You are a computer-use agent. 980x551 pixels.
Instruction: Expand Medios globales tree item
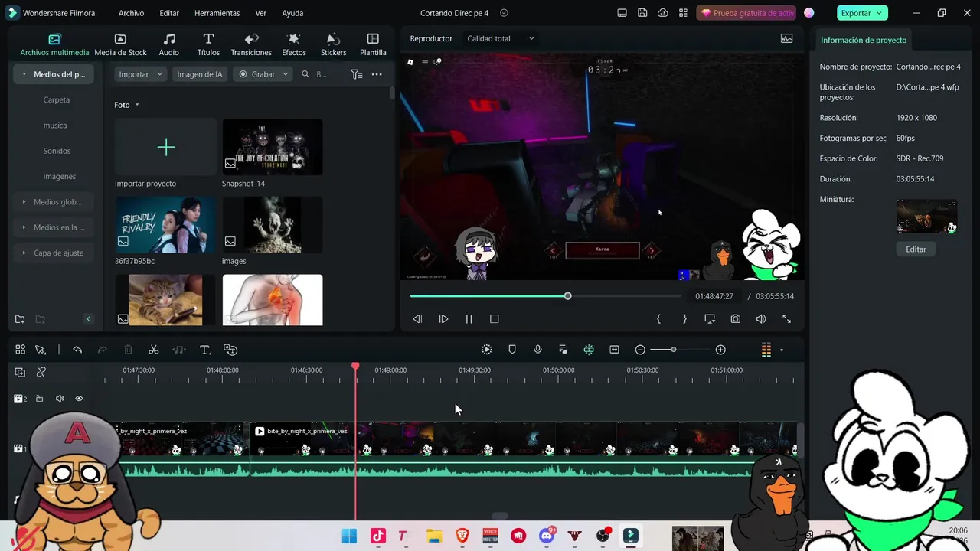coord(24,202)
